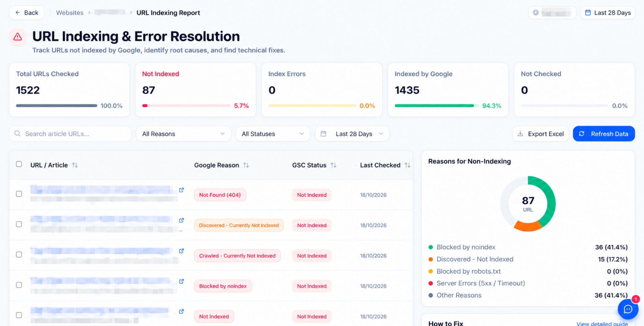Viewport: 644px width, 326px height.
Task: Open external link of the Not Found (404) row
Action: pos(182,190)
